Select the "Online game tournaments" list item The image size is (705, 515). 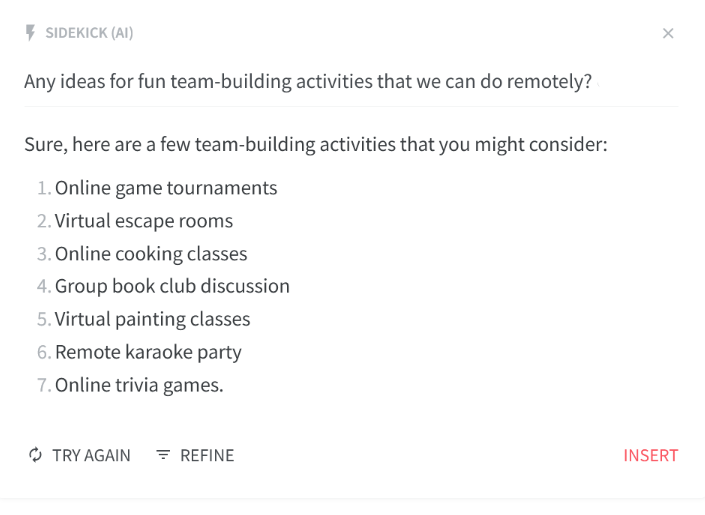coord(166,188)
